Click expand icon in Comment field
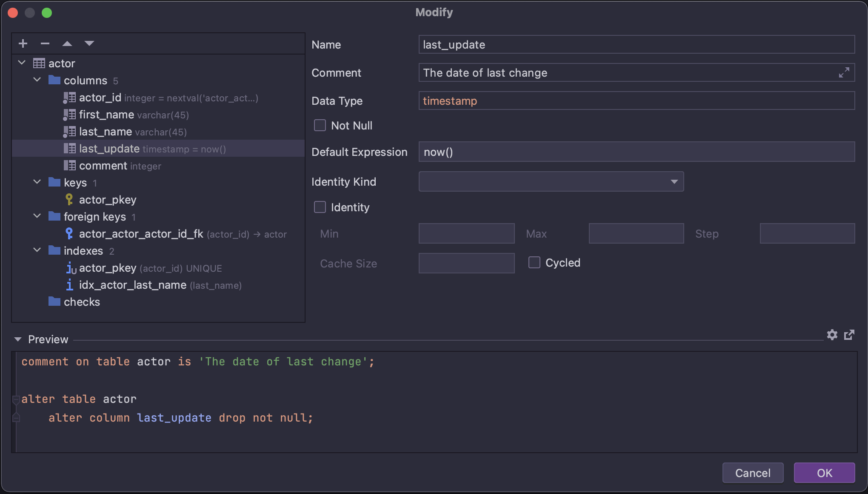The width and height of the screenshot is (868, 494). point(844,73)
